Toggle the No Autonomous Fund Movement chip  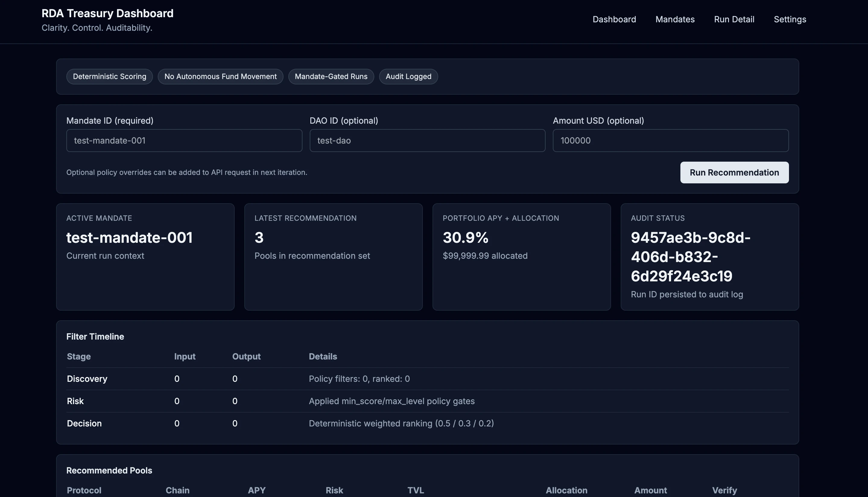(x=220, y=77)
